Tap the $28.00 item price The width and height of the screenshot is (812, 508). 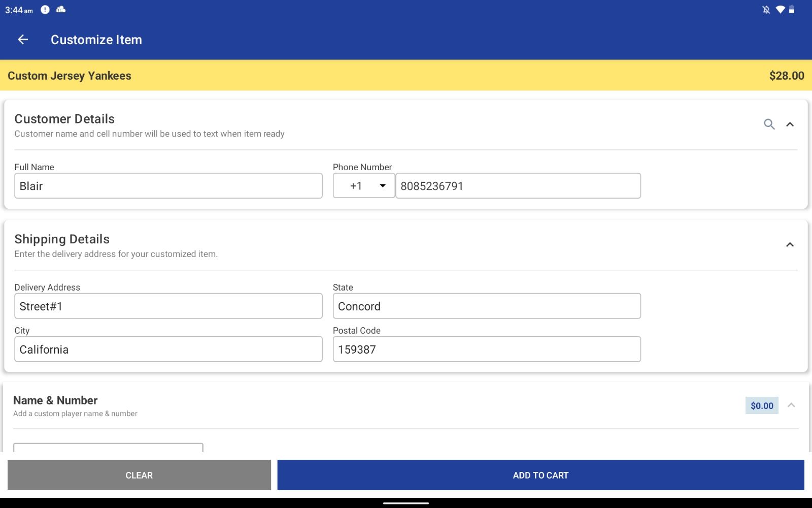(x=787, y=76)
